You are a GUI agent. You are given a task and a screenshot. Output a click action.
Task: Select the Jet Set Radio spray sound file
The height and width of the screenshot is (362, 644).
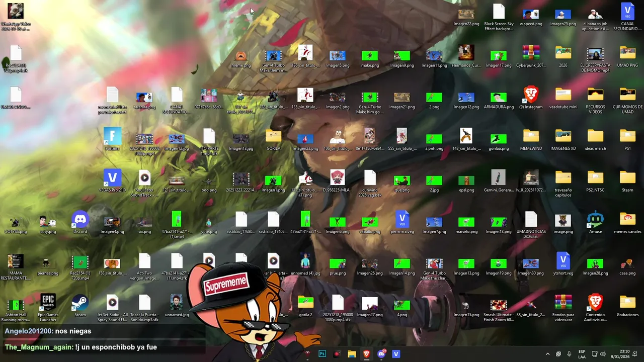pos(112,308)
